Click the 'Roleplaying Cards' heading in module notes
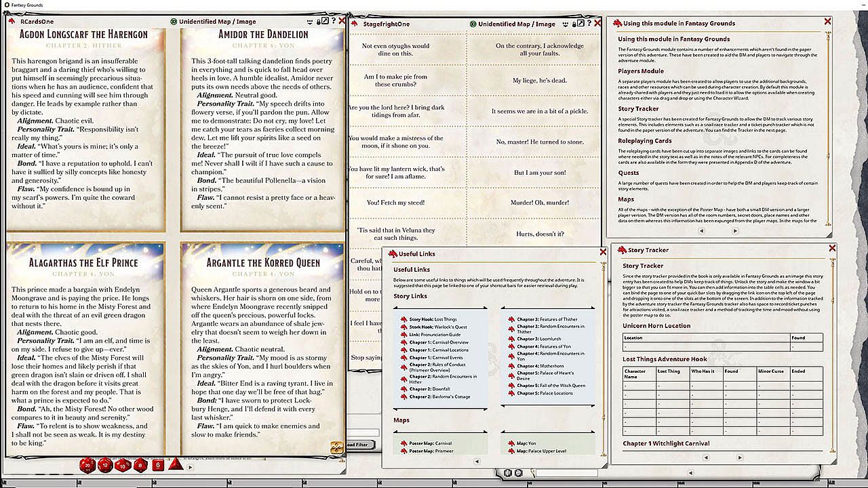 coord(644,141)
